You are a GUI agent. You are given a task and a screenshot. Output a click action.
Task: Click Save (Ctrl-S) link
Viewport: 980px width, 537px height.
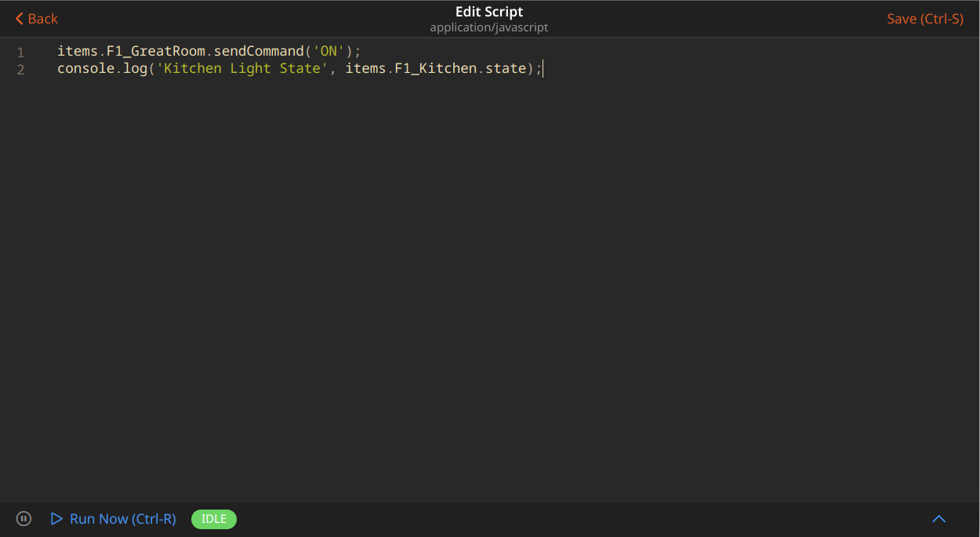click(x=925, y=18)
